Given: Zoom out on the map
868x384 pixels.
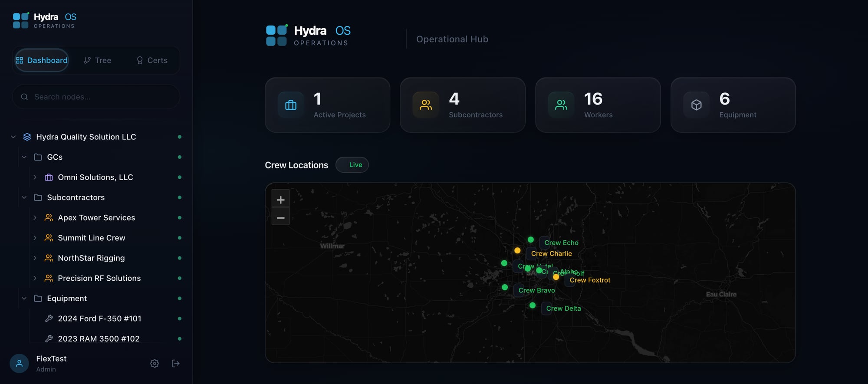Looking at the screenshot, I should [x=280, y=217].
